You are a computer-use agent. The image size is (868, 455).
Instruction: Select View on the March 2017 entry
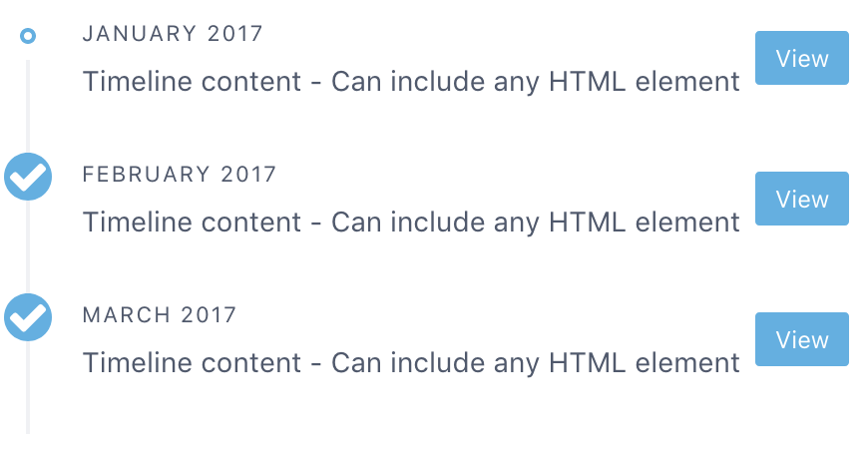(x=801, y=339)
